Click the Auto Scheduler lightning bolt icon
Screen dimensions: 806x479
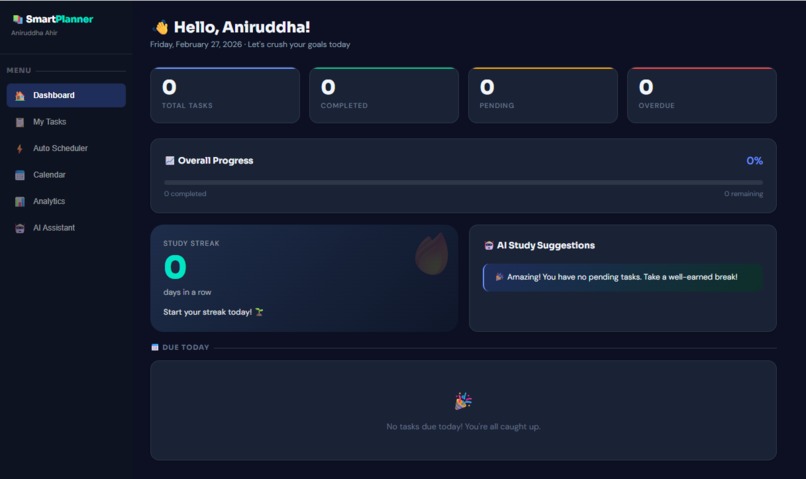(x=20, y=149)
